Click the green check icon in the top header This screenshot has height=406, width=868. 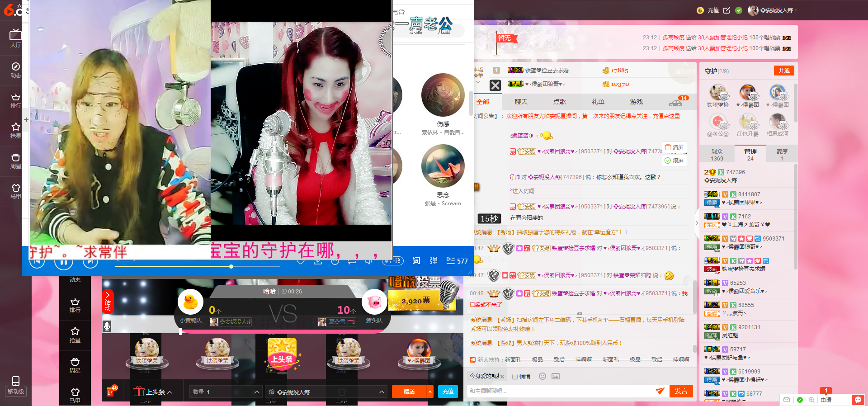[x=739, y=10]
